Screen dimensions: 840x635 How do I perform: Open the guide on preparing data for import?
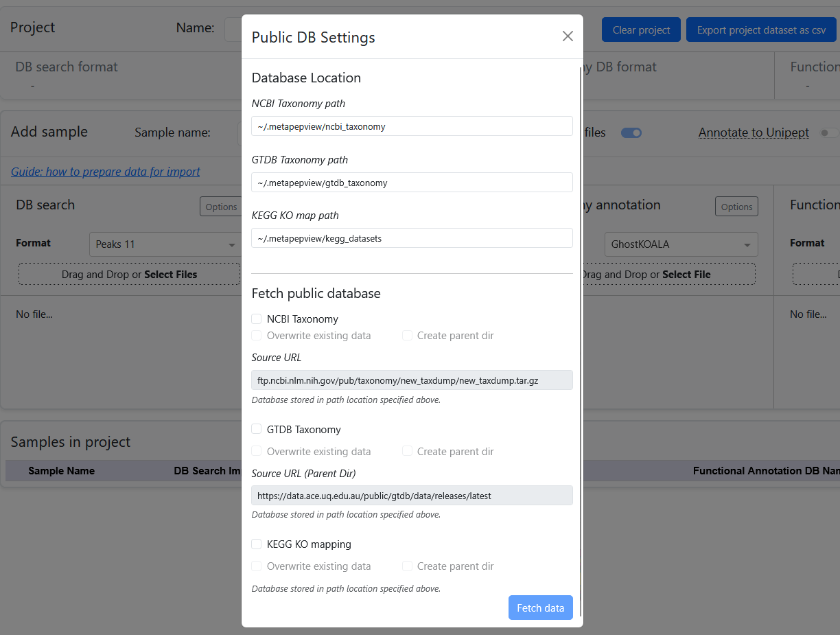click(x=106, y=172)
